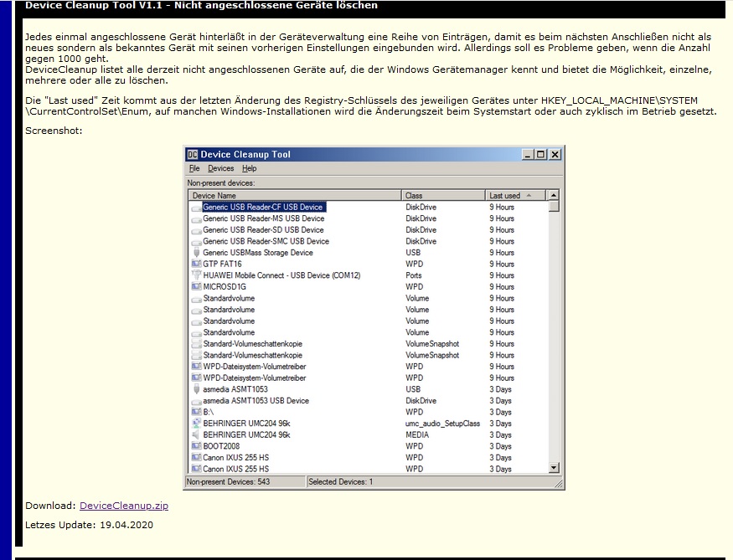Click the WPD icon beside B:\
The height and width of the screenshot is (560, 733).
(x=196, y=412)
